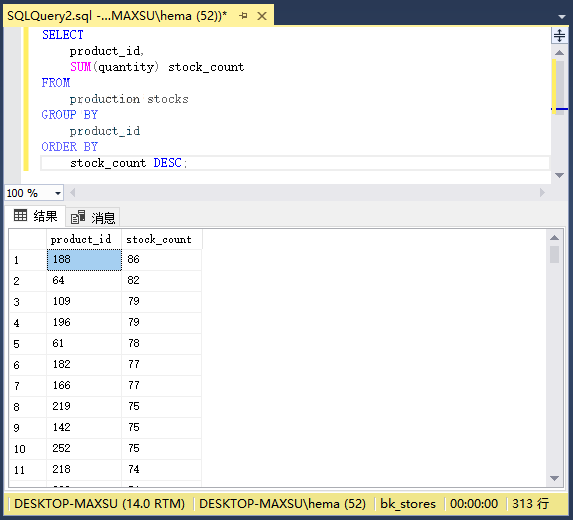Close the SQLQuery2.sql tab
Viewport: 573px width, 520px height.
coord(262,16)
